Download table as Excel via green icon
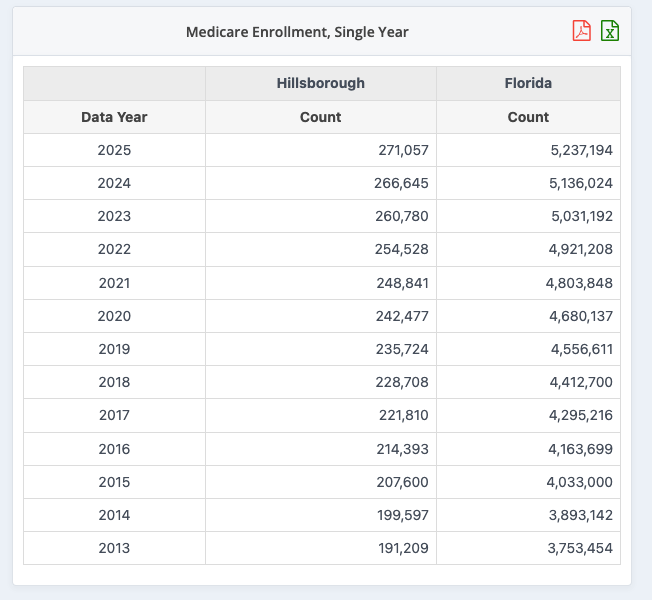 coord(610,31)
